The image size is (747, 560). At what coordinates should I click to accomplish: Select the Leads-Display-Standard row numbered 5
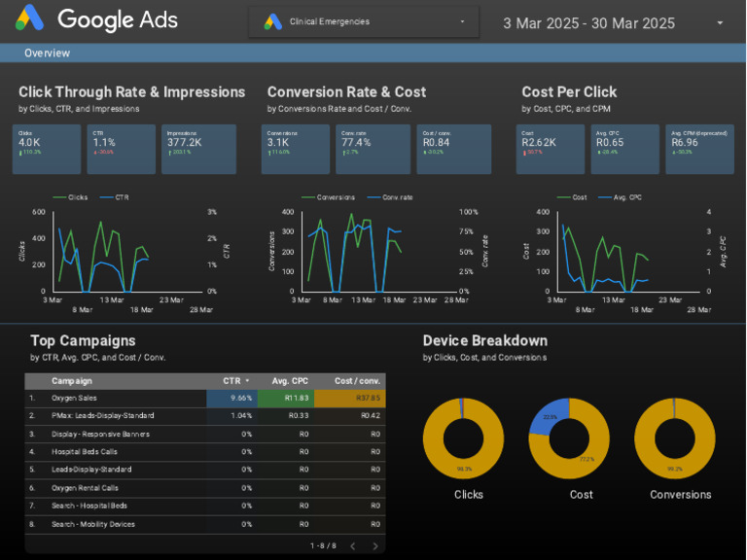(x=205, y=470)
